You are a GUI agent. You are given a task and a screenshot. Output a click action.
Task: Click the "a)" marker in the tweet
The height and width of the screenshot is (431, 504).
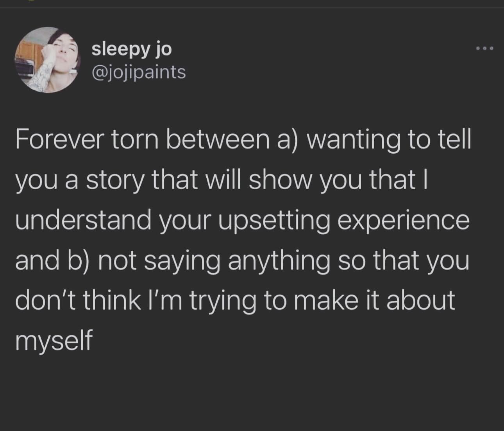(x=285, y=140)
